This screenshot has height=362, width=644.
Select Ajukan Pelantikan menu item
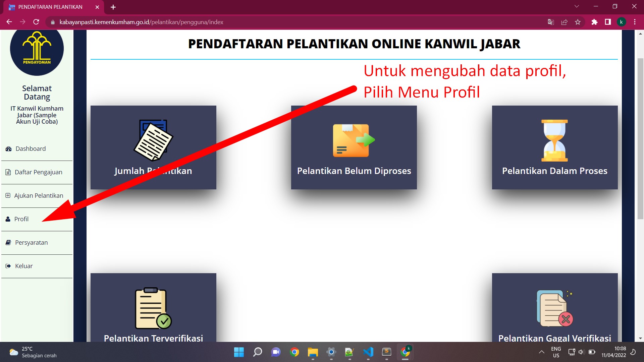point(38,196)
